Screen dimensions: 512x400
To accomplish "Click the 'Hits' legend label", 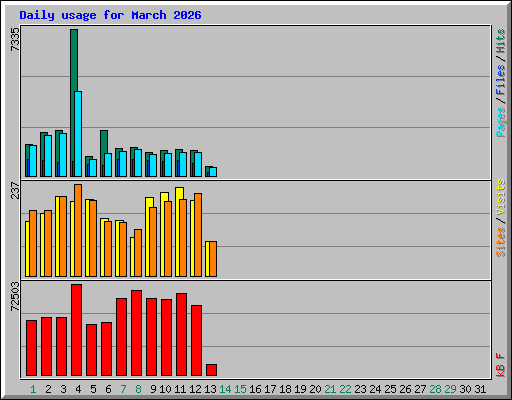I will [x=501, y=41].
